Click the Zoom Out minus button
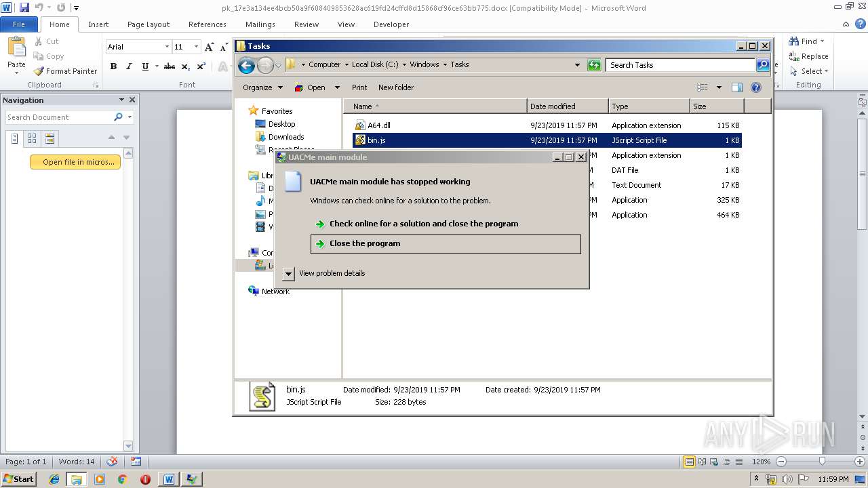Screen dimensions: 868x488 click(x=781, y=462)
